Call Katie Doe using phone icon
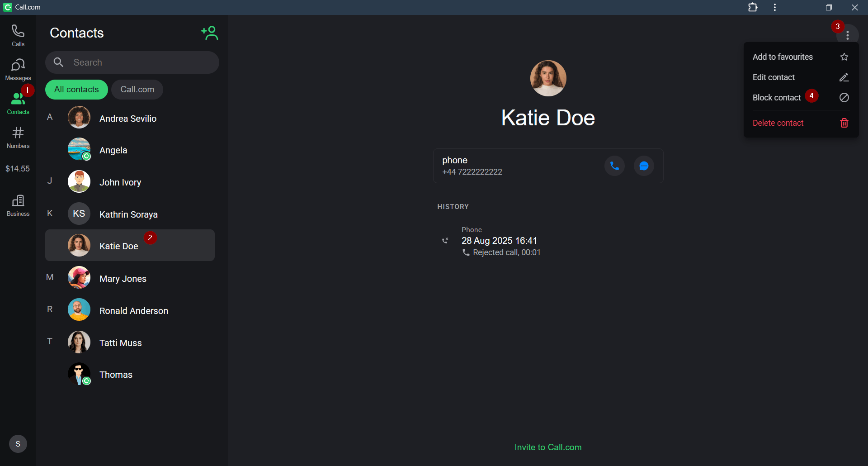Image resolution: width=868 pixels, height=466 pixels. [x=614, y=166]
